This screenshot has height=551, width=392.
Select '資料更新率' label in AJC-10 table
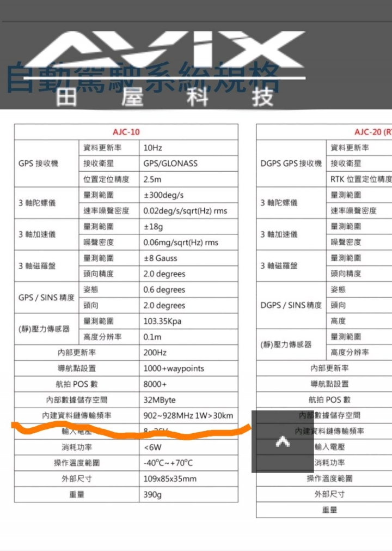click(x=102, y=148)
